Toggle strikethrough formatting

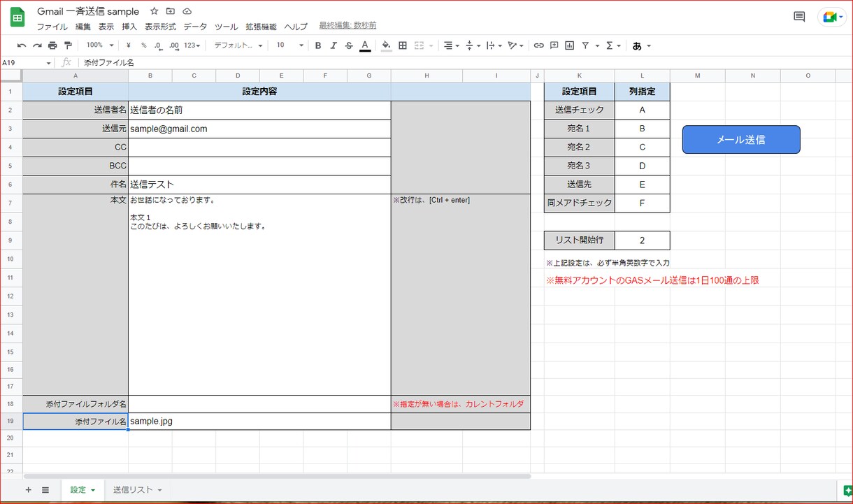tap(349, 45)
